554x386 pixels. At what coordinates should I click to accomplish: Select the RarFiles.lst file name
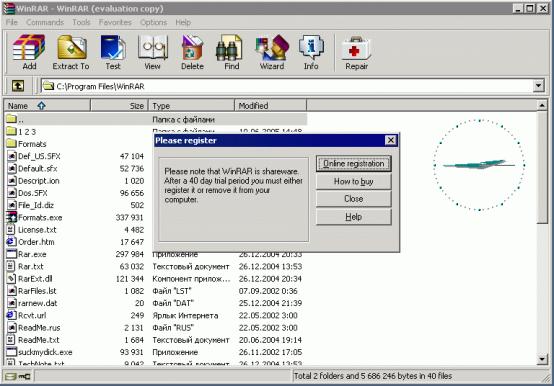pyautogui.click(x=37, y=291)
